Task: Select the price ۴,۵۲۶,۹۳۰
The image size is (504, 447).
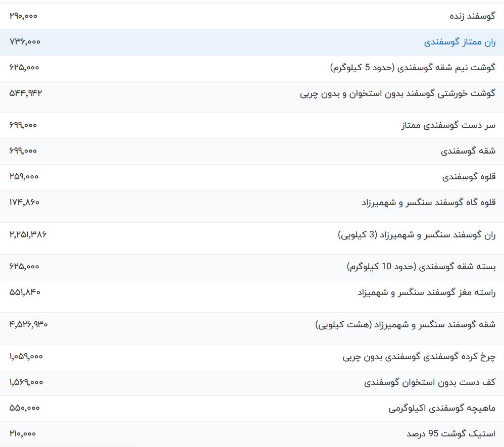Action: pyautogui.click(x=28, y=324)
